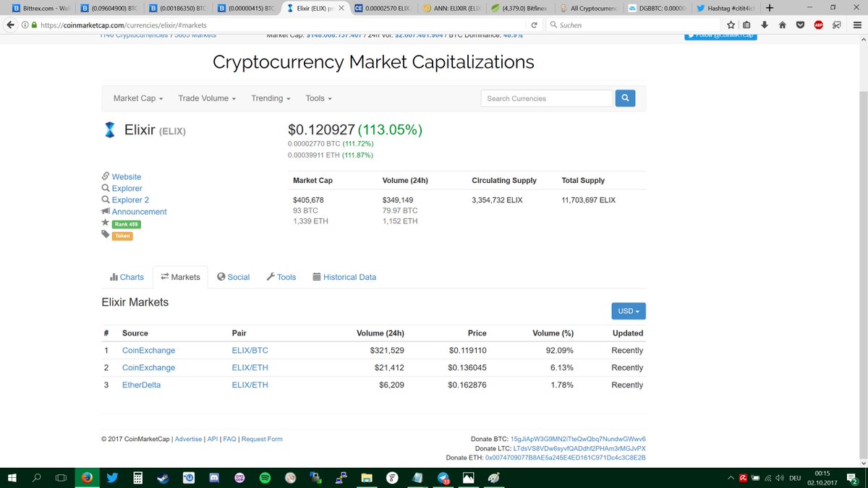Viewport: 868px width, 488px height.
Task: Switch to the Historical Data tab
Action: [x=344, y=277]
